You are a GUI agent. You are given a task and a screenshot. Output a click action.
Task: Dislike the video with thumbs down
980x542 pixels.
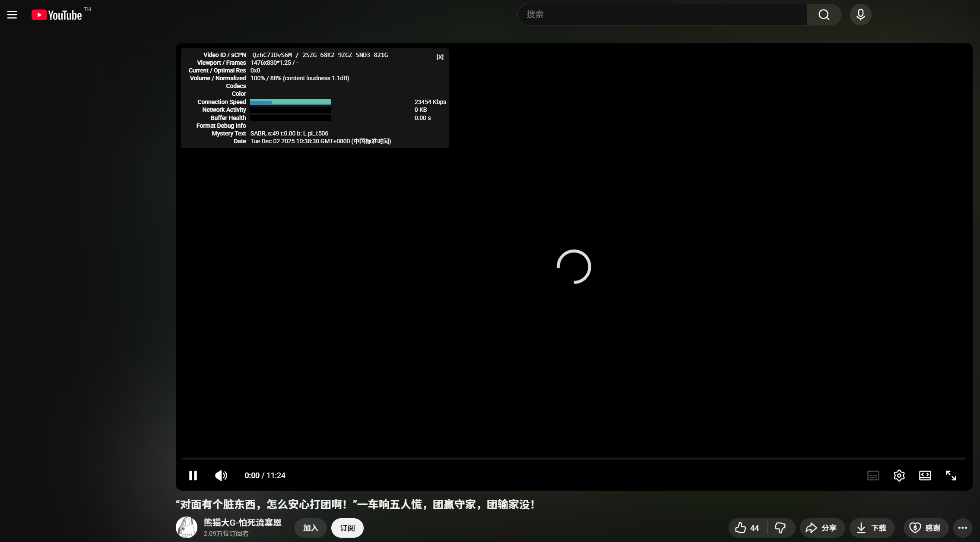pyautogui.click(x=780, y=528)
